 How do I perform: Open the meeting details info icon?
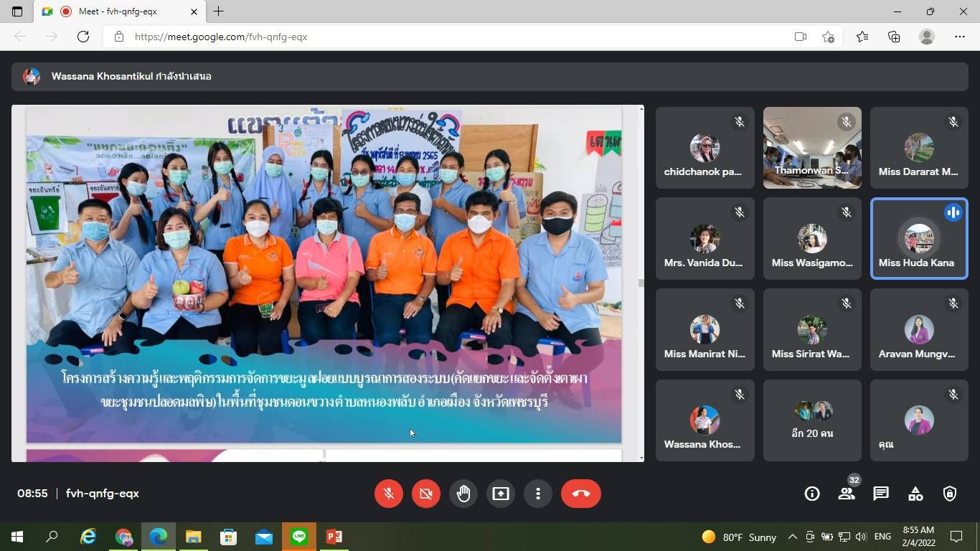812,494
